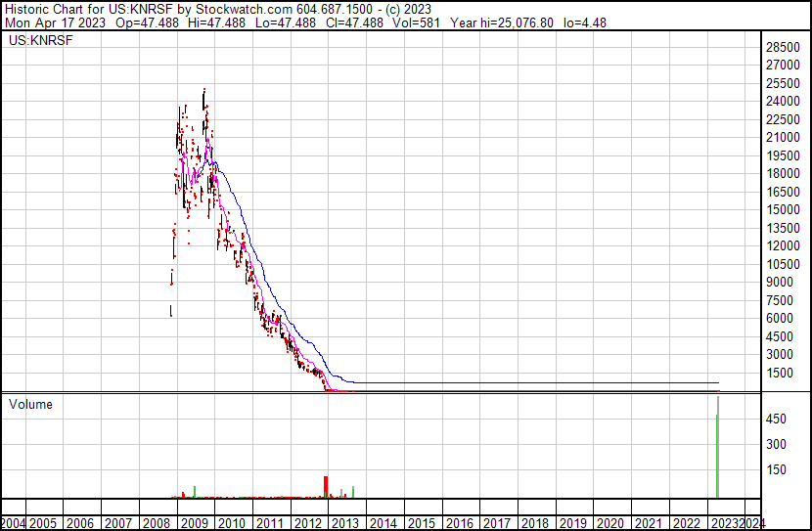Click the 2004 year label on the axis
The height and width of the screenshot is (531, 812).
click(x=14, y=523)
